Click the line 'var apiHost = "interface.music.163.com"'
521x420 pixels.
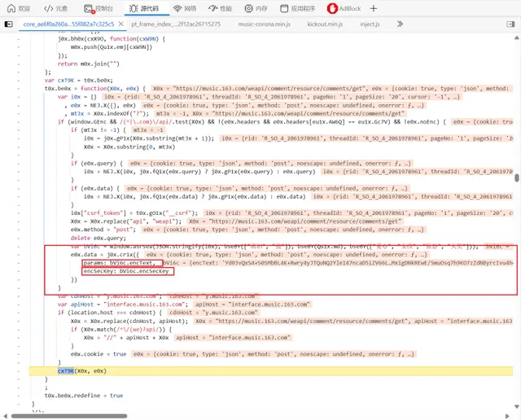click(x=123, y=304)
